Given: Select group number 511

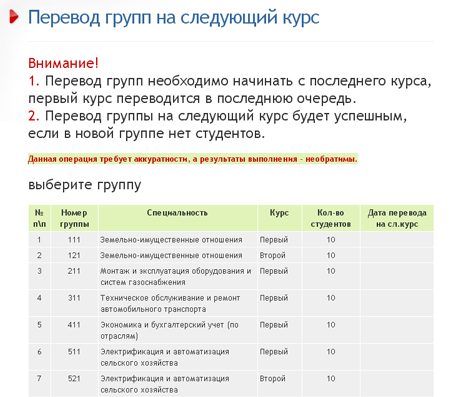Looking at the screenshot, I should (x=74, y=352).
